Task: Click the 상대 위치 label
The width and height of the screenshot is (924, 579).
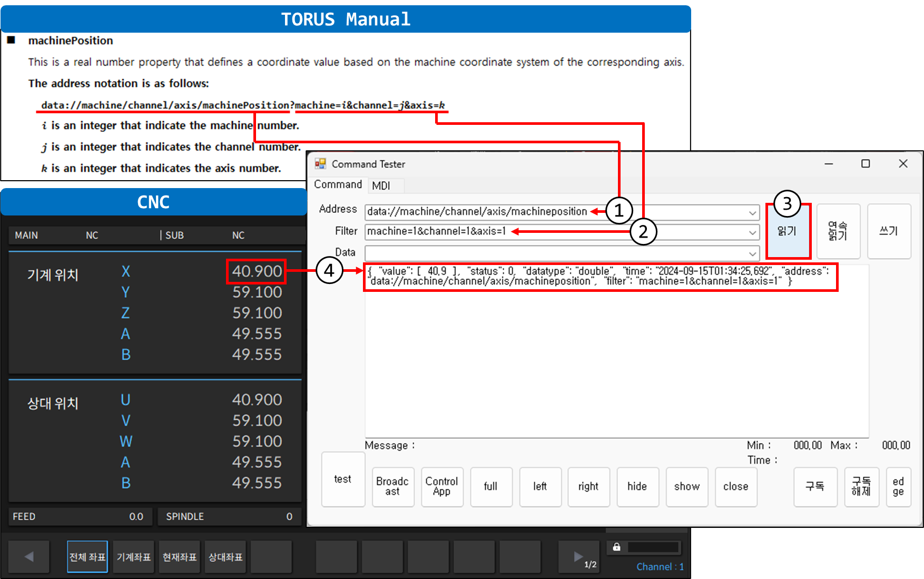Action: click(x=53, y=404)
